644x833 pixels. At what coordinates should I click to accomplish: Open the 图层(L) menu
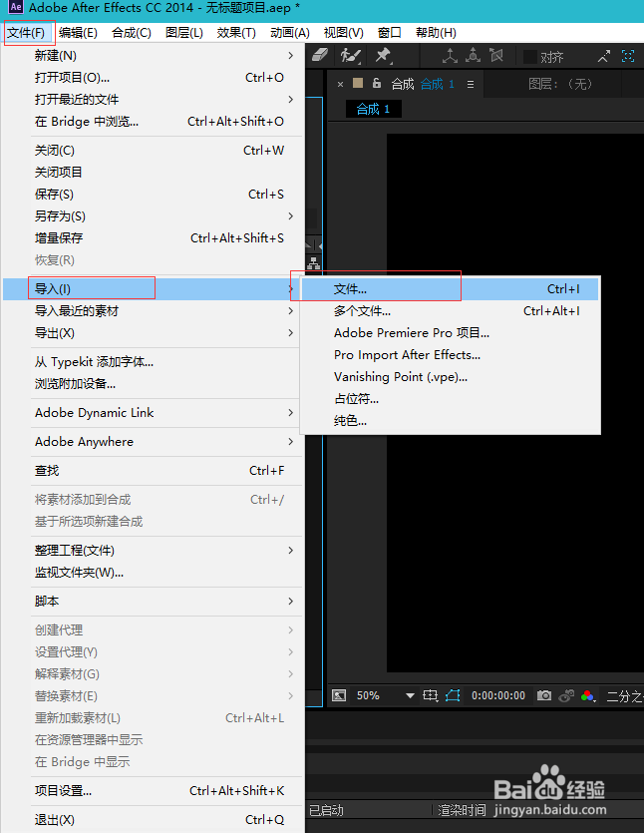coord(184,33)
